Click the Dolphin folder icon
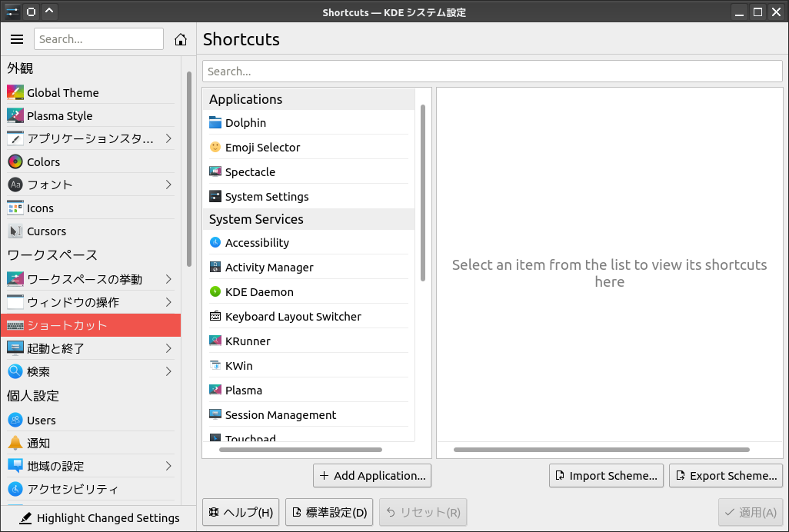The height and width of the screenshot is (532, 789). pyautogui.click(x=215, y=123)
